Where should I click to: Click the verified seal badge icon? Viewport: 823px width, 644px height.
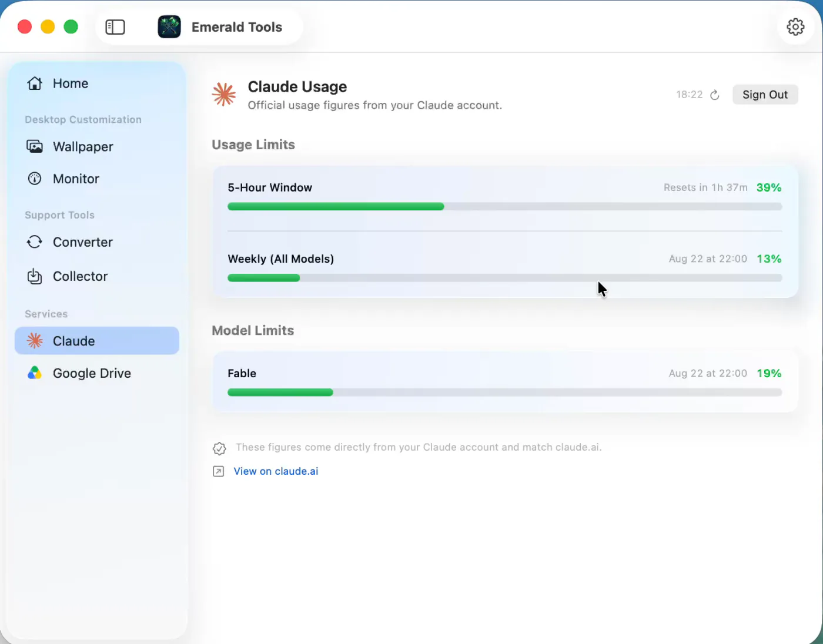[x=219, y=448]
